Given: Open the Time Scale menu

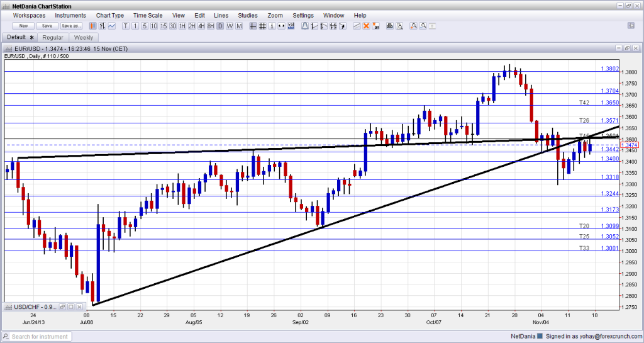Looking at the screenshot, I should click(x=148, y=15).
